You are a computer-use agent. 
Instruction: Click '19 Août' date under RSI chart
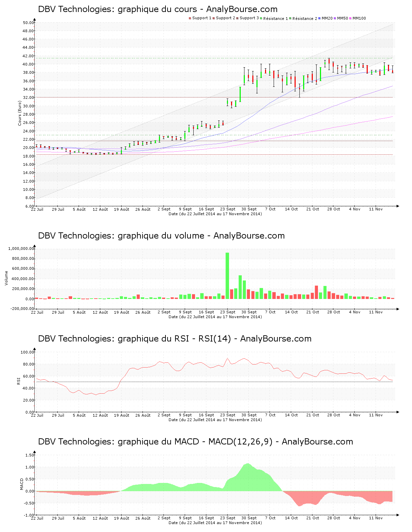[x=122, y=415]
